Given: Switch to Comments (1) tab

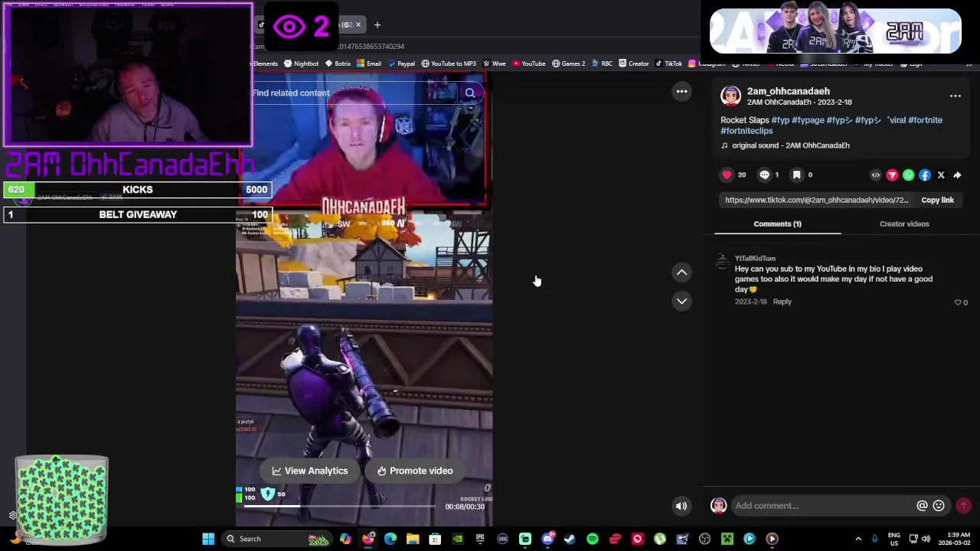Looking at the screenshot, I should tap(777, 223).
